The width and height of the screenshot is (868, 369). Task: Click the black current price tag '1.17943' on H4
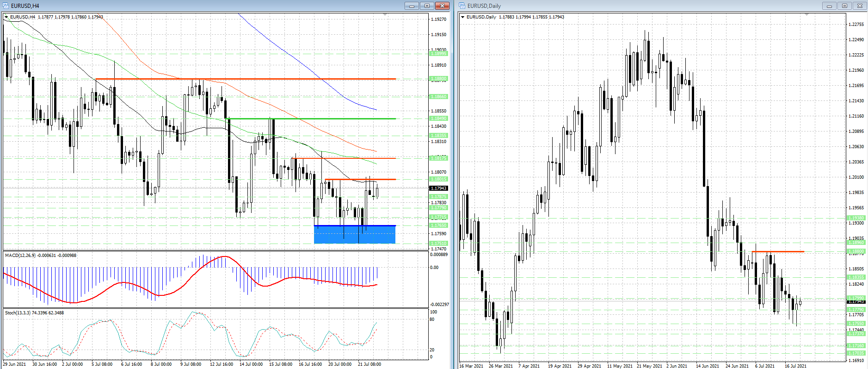[439, 188]
